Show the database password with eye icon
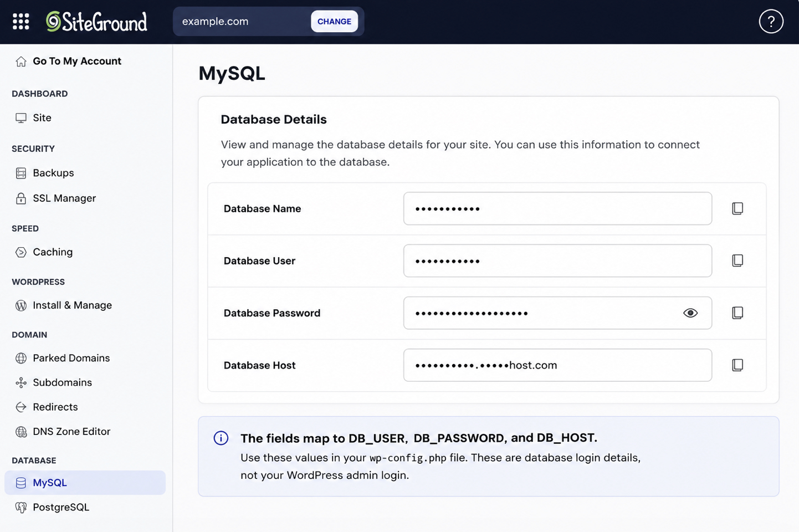The image size is (799, 532). [x=690, y=313]
